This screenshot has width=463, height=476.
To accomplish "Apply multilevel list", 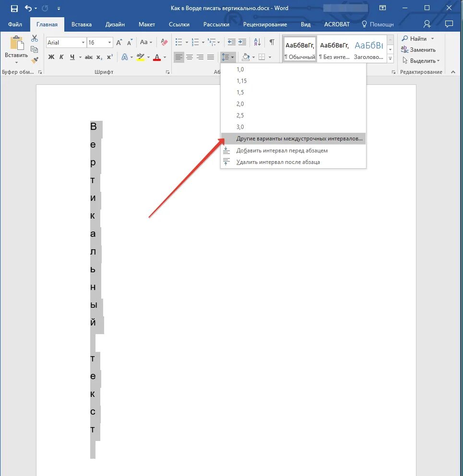I will tap(212, 42).
